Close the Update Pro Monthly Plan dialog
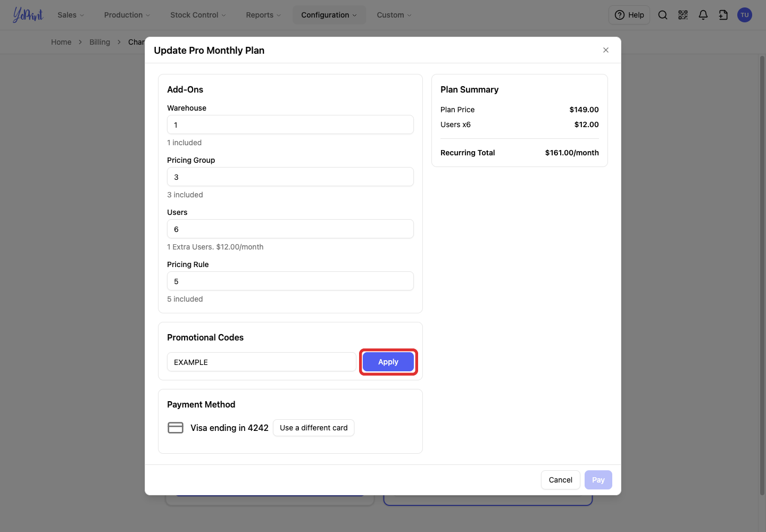Screen dimensions: 766x532 pyautogui.click(x=606, y=50)
